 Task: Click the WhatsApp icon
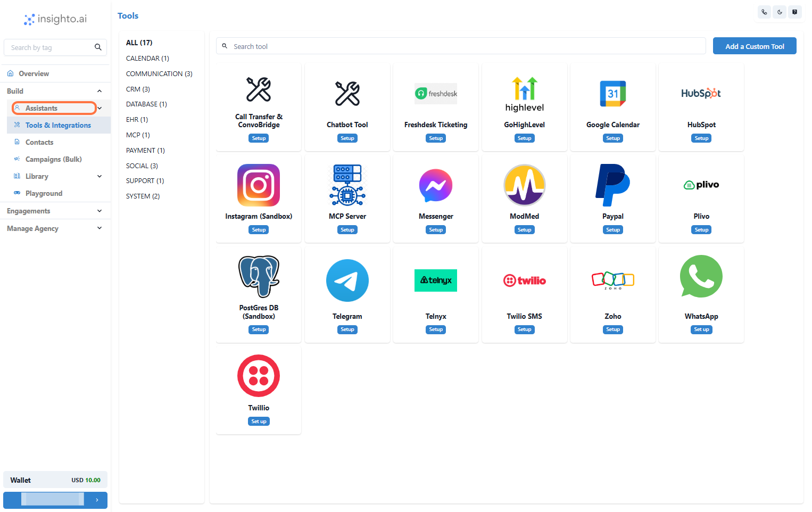tap(701, 276)
